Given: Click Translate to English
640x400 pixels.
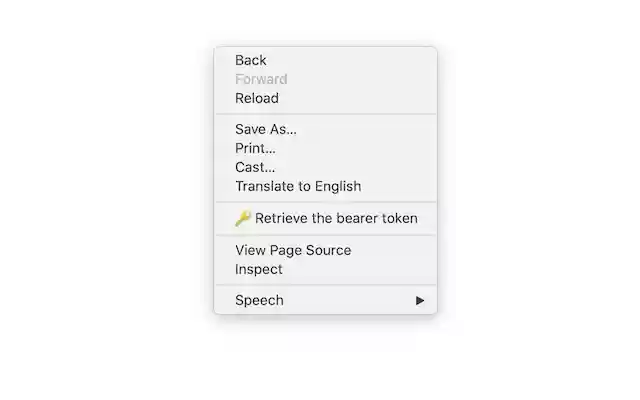Looking at the screenshot, I should click(298, 186).
